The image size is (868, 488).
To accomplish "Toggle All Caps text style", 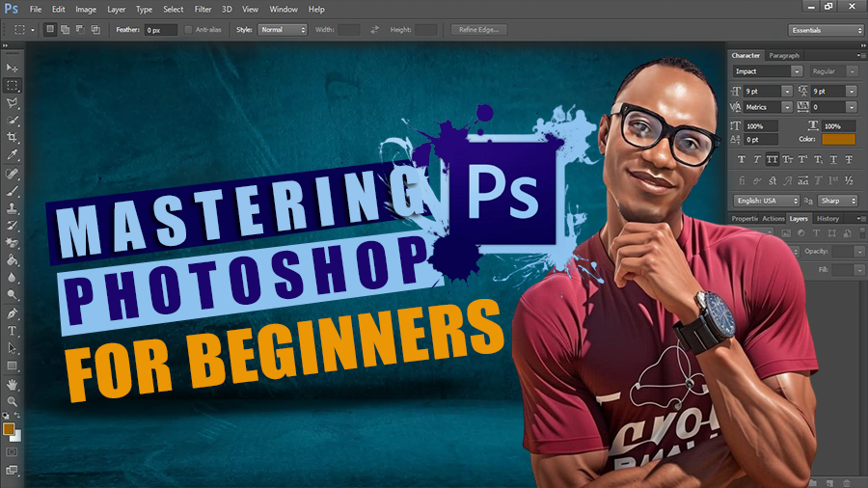I will 773,159.
